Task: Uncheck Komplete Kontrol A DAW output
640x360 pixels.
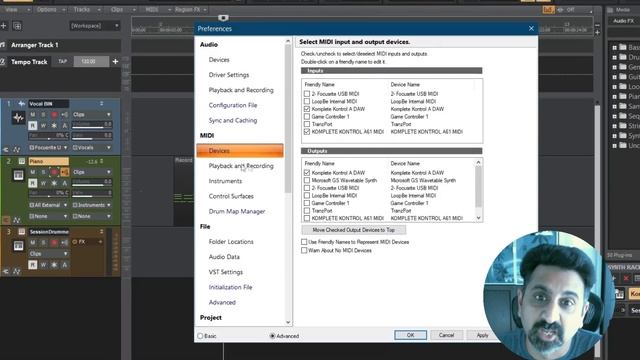Action: (x=307, y=173)
